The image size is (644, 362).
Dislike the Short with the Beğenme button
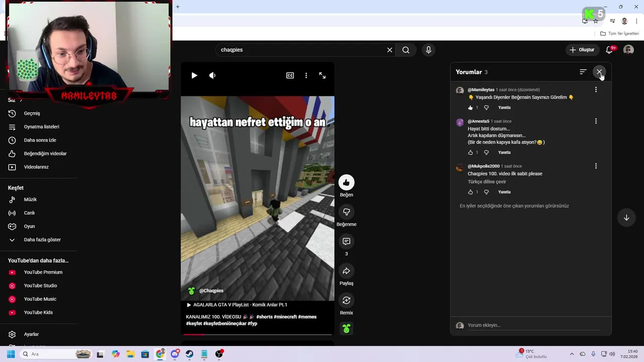[346, 212]
